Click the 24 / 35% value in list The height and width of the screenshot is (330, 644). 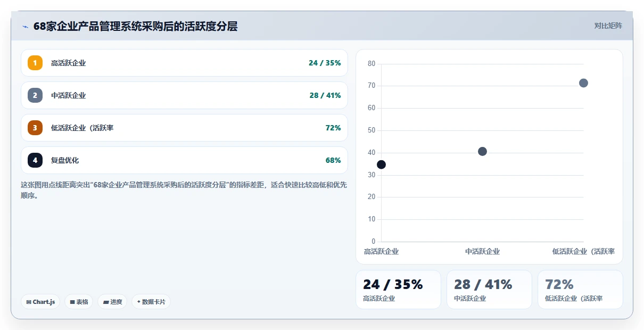click(x=325, y=63)
